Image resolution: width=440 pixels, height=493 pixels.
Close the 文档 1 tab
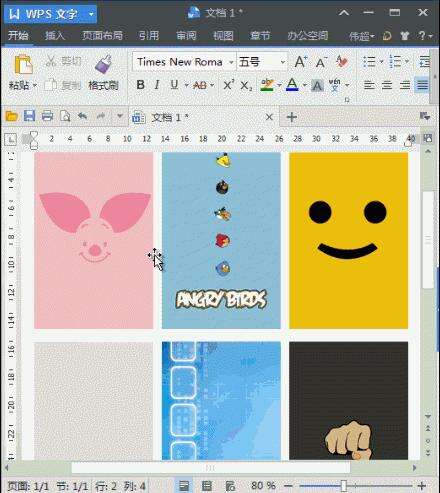coord(269,117)
